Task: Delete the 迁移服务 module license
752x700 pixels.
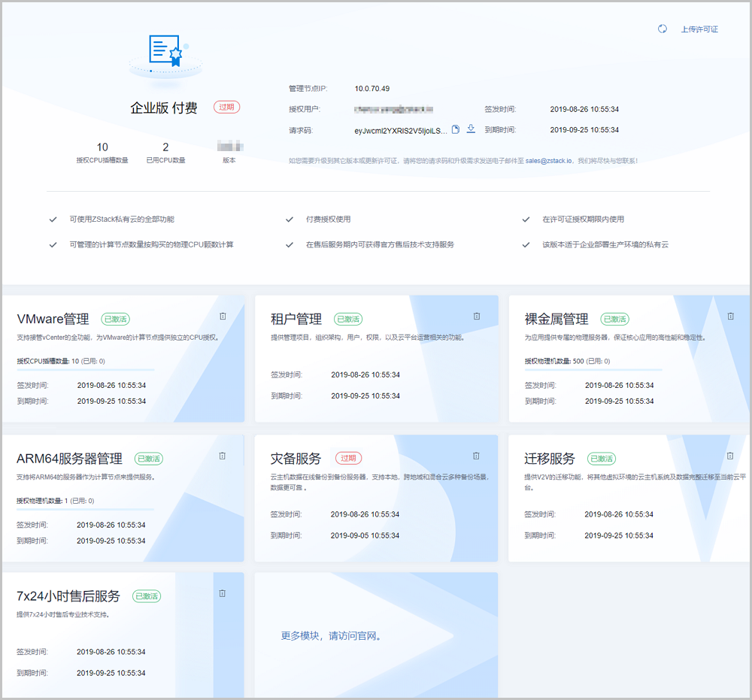Action: tap(730, 456)
